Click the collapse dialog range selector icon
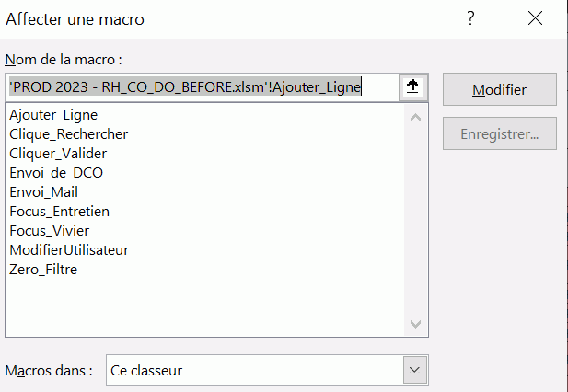568x392 pixels. [x=412, y=86]
